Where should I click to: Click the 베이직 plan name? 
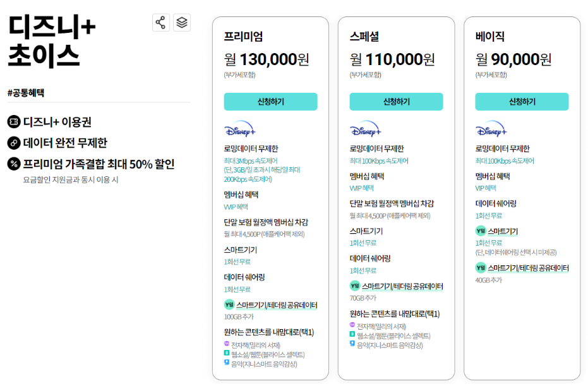point(489,37)
